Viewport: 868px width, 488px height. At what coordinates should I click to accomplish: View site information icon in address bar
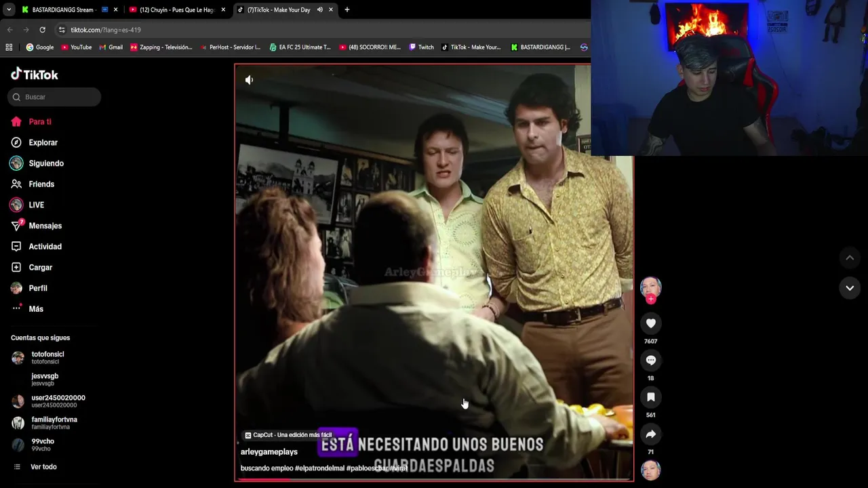coord(62,30)
